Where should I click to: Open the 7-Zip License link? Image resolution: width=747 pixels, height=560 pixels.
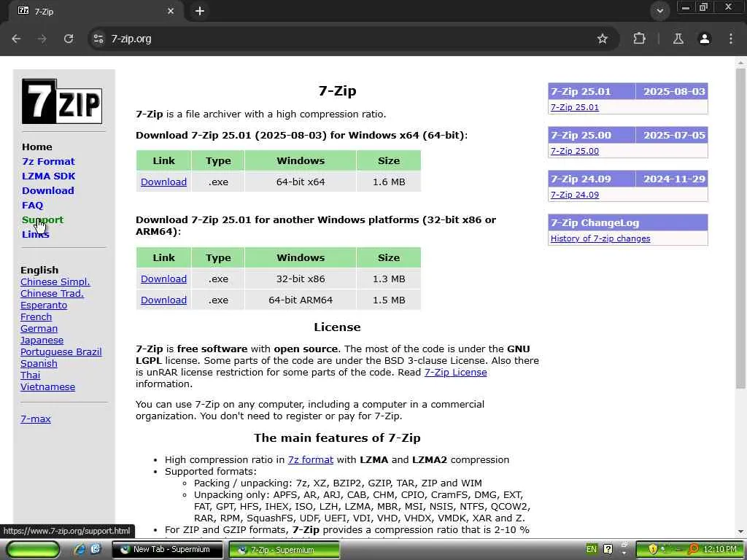pos(455,373)
